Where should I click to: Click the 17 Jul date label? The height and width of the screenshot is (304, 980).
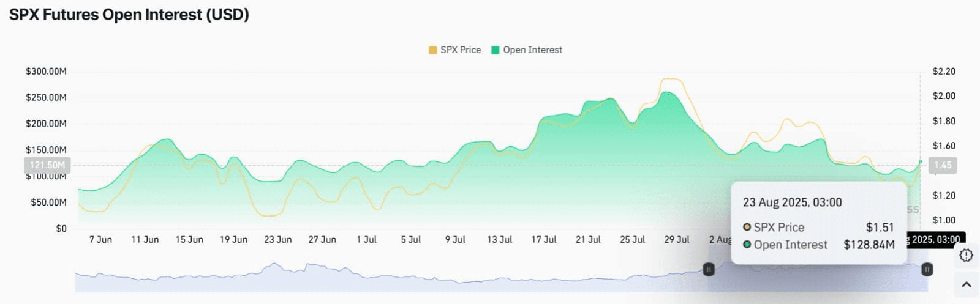click(544, 240)
